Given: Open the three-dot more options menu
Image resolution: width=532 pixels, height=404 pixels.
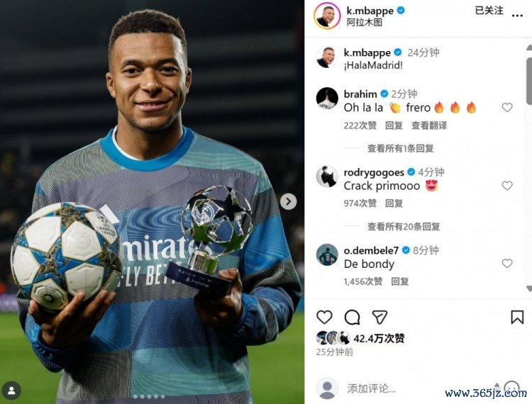Looking at the screenshot, I should [517, 16].
